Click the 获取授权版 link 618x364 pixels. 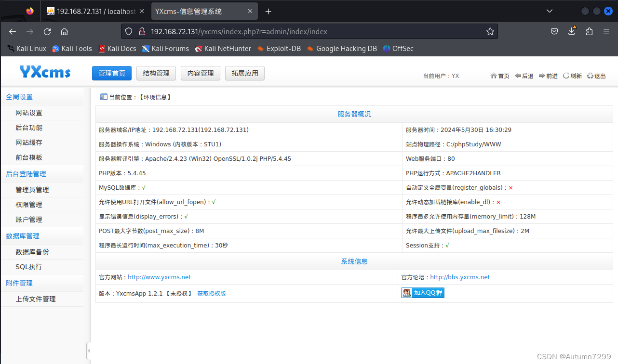[211, 293]
